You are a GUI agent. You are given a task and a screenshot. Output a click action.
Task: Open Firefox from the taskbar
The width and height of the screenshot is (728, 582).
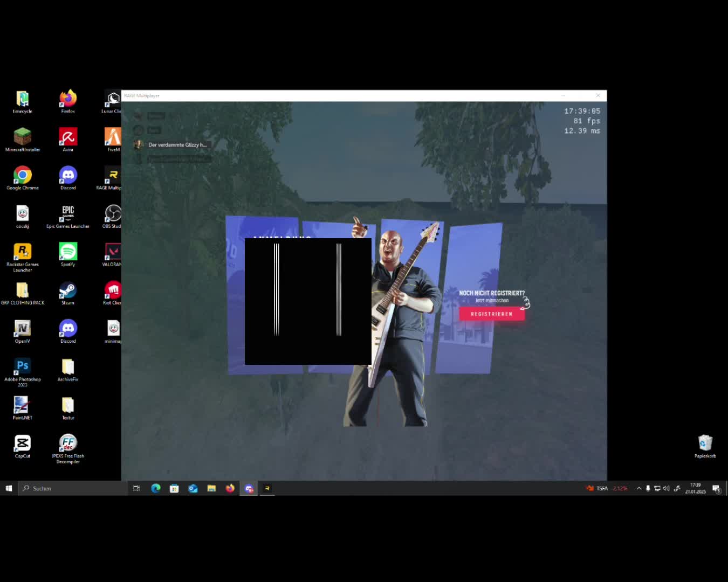pos(230,488)
